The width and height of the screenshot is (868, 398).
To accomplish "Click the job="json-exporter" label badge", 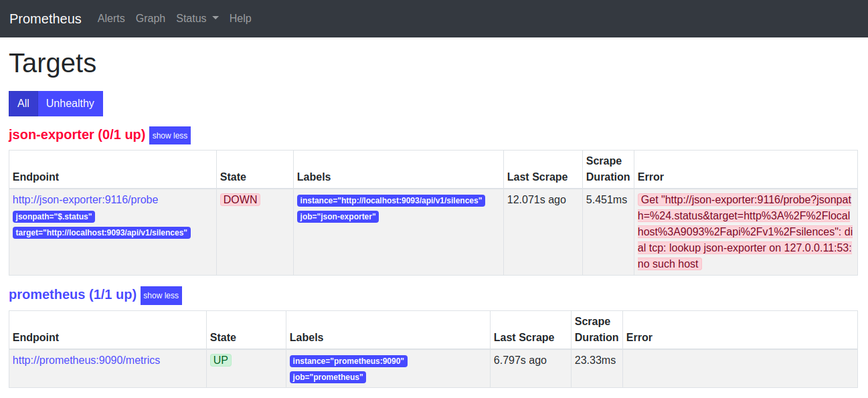I will click(338, 216).
